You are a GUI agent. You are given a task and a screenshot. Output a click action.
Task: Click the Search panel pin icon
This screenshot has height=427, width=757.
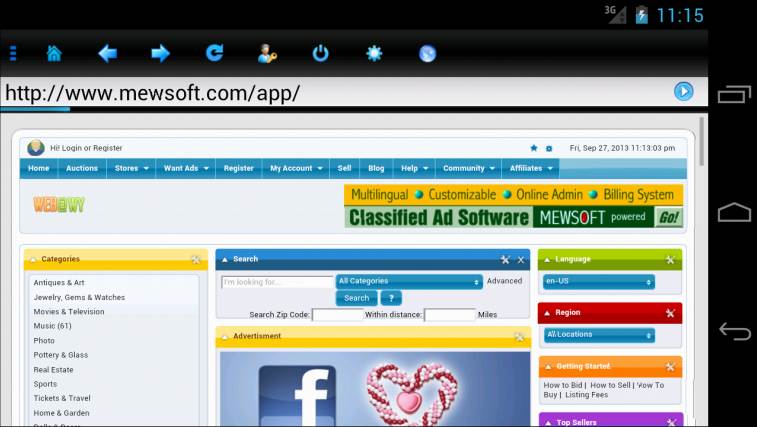[x=505, y=260]
